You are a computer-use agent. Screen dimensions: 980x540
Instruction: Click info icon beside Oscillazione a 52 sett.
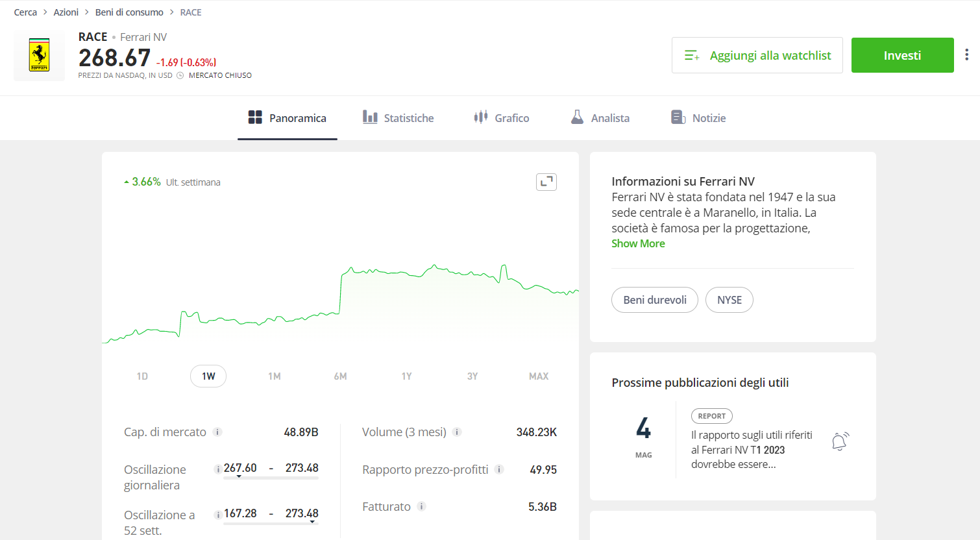click(217, 515)
